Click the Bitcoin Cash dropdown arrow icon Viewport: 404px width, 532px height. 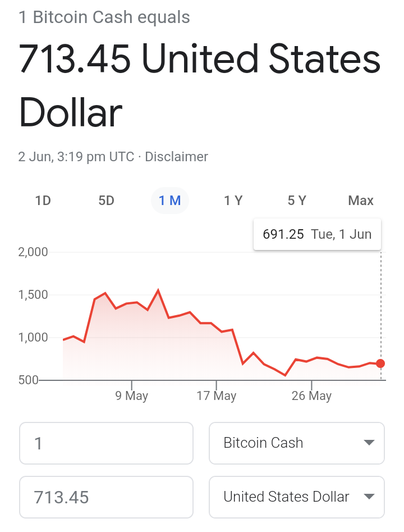[x=369, y=443]
